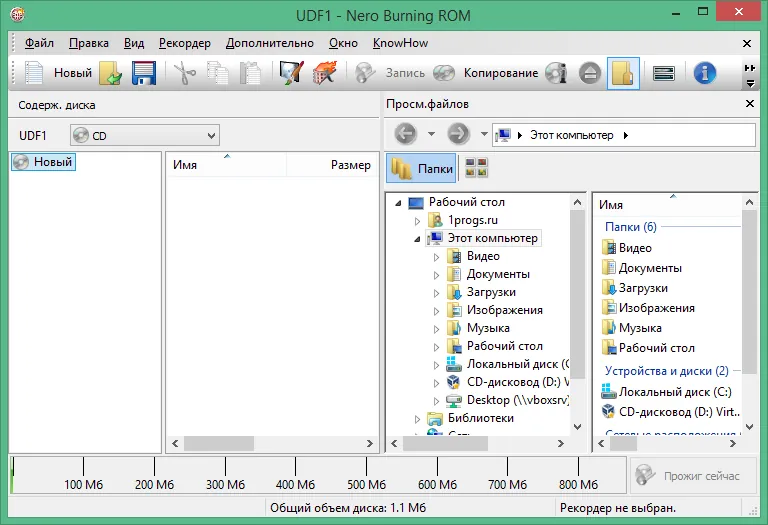Sort compilation by Размер column
This screenshot has width=768, height=525.
click(x=332, y=165)
